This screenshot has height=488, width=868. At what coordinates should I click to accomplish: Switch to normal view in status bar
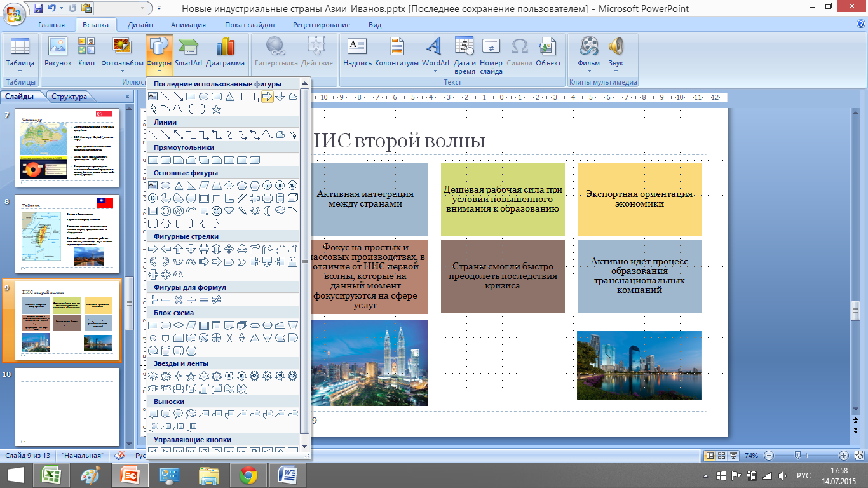710,456
